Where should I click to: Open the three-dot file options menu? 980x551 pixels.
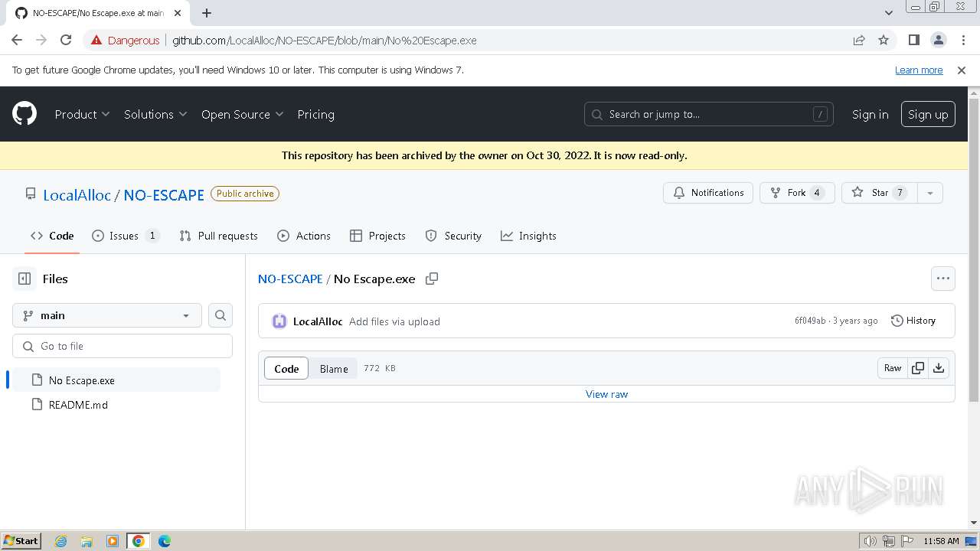click(x=943, y=279)
